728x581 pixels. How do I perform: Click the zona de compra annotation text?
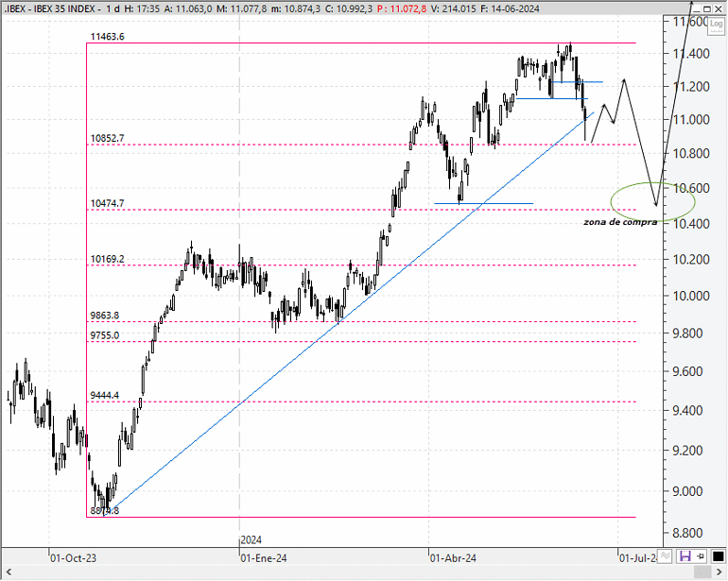pos(620,222)
